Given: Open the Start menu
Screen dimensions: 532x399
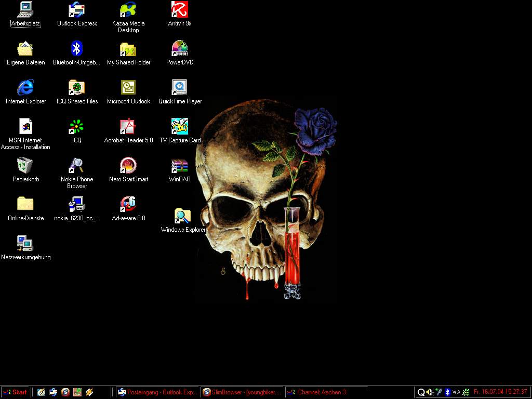Looking at the screenshot, I should tap(15, 393).
